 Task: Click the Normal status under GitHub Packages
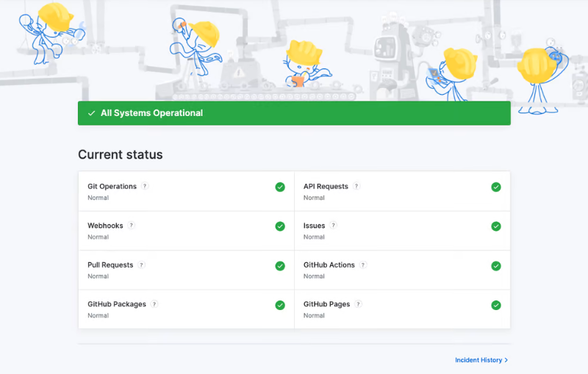click(98, 315)
